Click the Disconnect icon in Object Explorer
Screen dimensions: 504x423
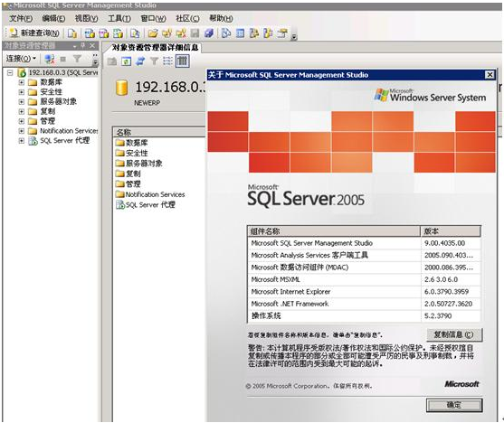coord(49,59)
